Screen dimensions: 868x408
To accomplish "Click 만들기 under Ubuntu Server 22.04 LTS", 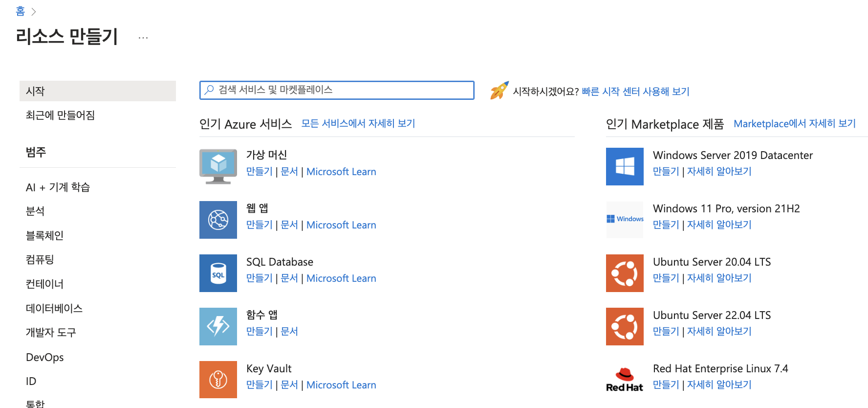I will point(666,332).
